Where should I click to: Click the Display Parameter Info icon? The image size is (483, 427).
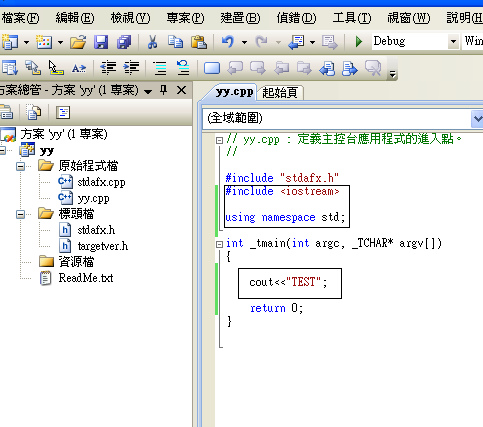[x=33, y=68]
